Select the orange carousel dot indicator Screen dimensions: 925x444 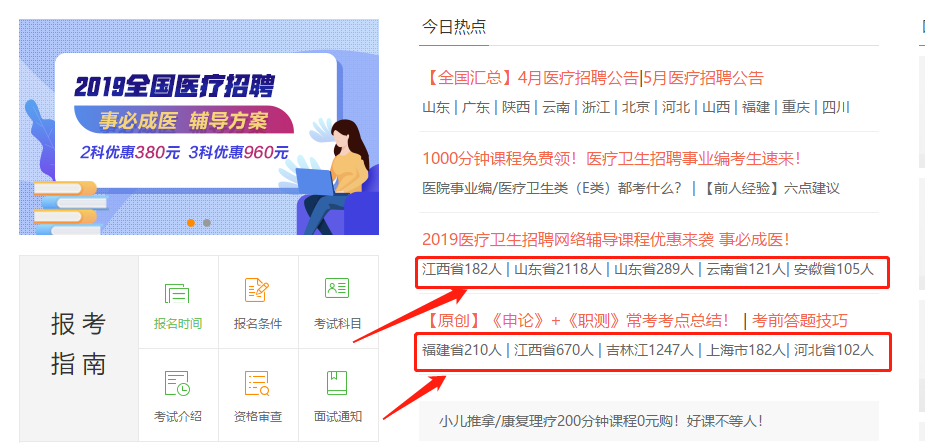[191, 223]
